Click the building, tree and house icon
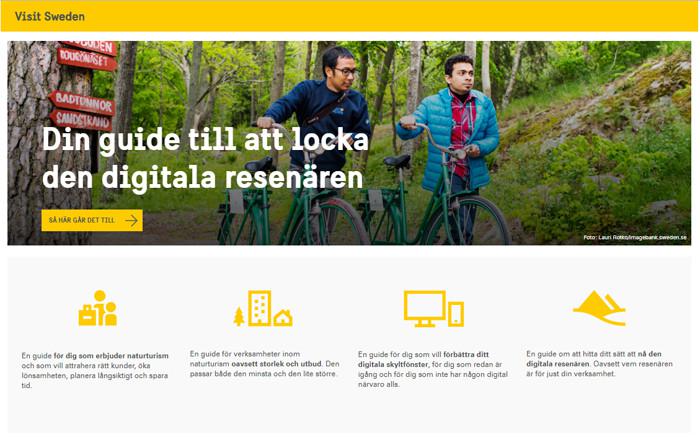 263,308
